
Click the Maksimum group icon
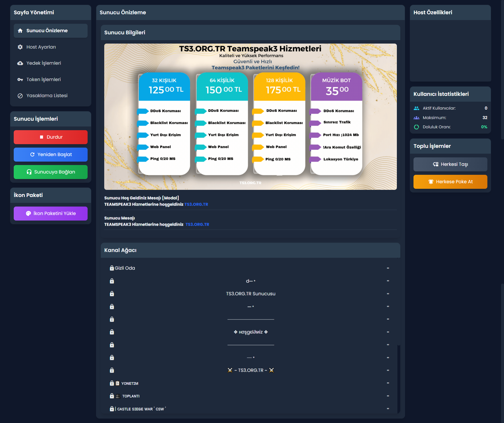click(x=416, y=118)
